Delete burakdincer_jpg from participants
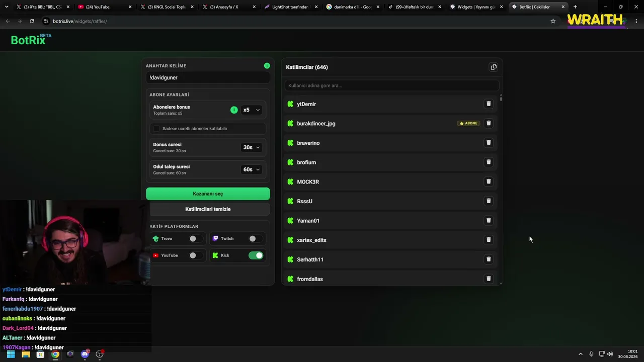The height and width of the screenshot is (362, 644). pos(488,123)
